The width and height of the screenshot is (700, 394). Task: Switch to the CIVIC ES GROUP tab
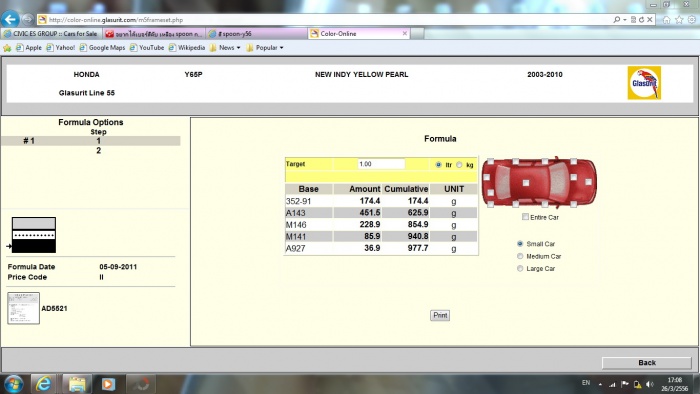click(51, 34)
